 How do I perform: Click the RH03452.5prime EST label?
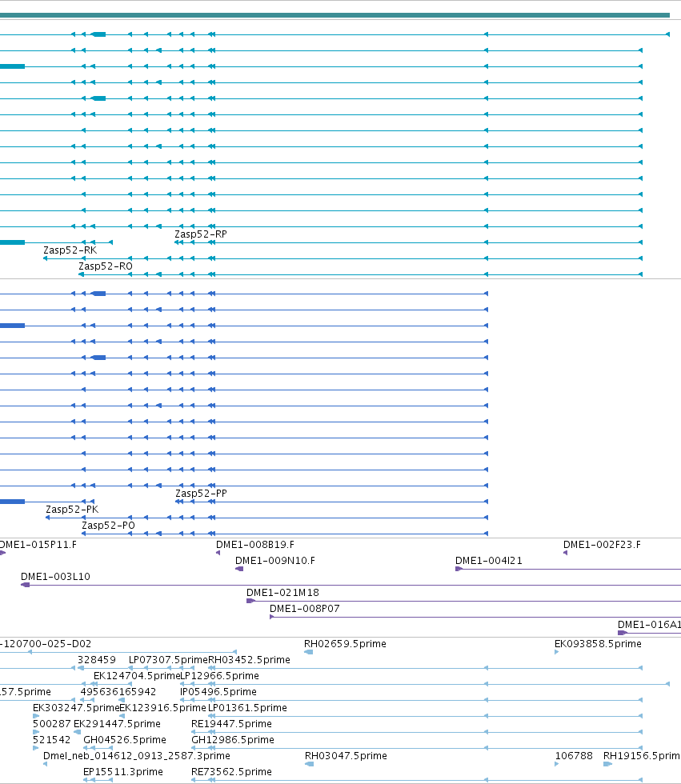(x=249, y=660)
